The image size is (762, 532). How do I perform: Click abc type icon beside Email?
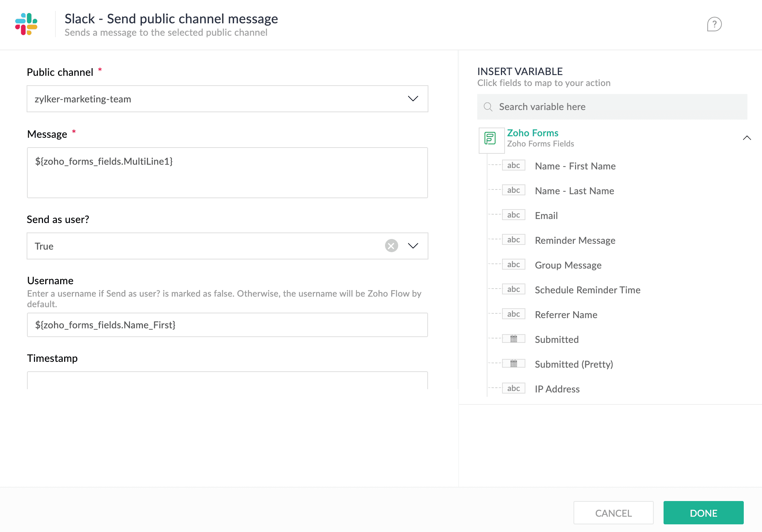[513, 215]
